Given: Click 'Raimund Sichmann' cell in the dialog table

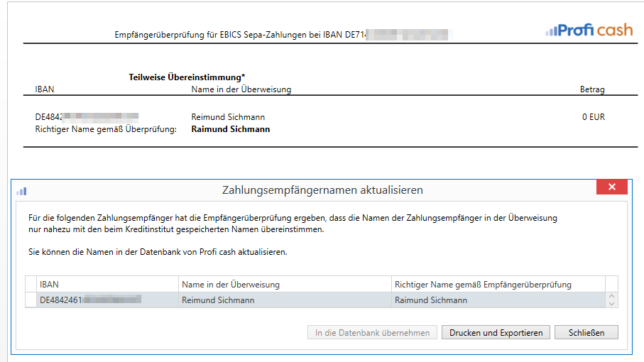Looking at the screenshot, I should (497, 300).
